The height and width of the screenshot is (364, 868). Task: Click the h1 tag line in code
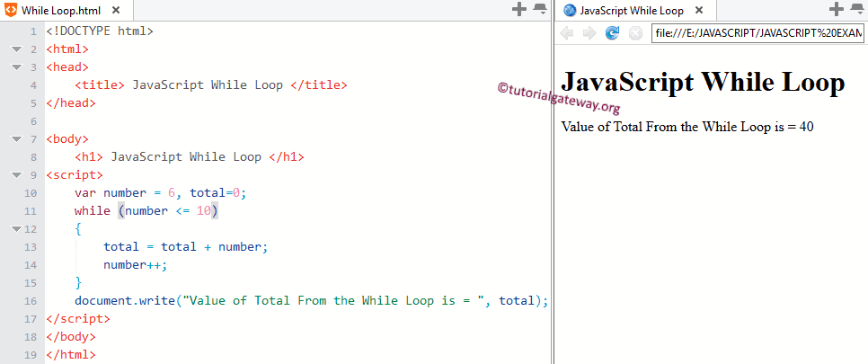190,156
